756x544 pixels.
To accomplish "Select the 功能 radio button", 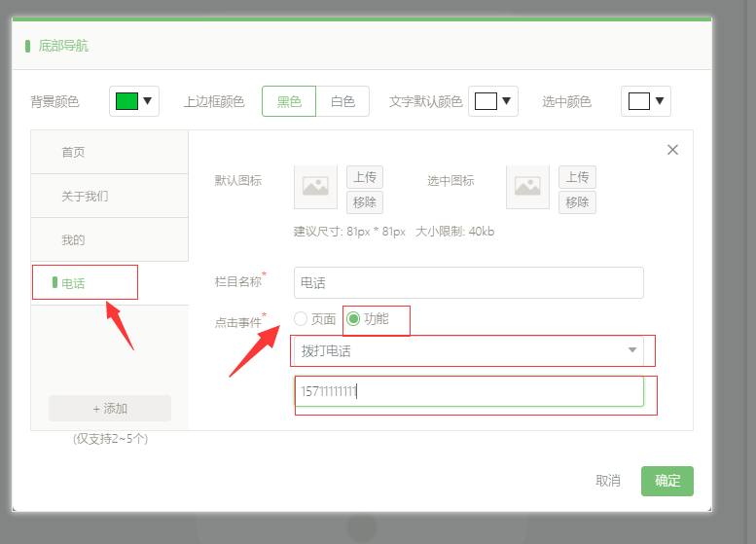I will point(354,319).
